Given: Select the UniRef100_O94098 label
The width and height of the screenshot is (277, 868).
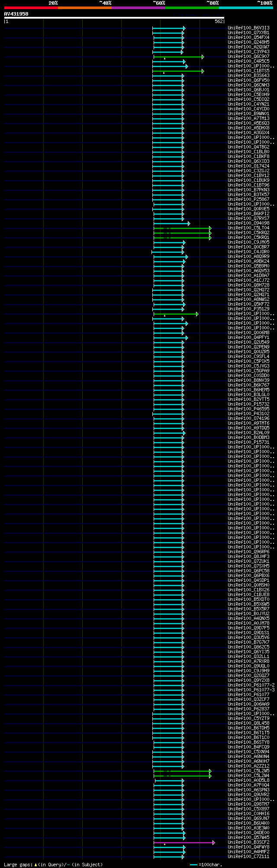Looking at the screenshot, I should [248, 223].
